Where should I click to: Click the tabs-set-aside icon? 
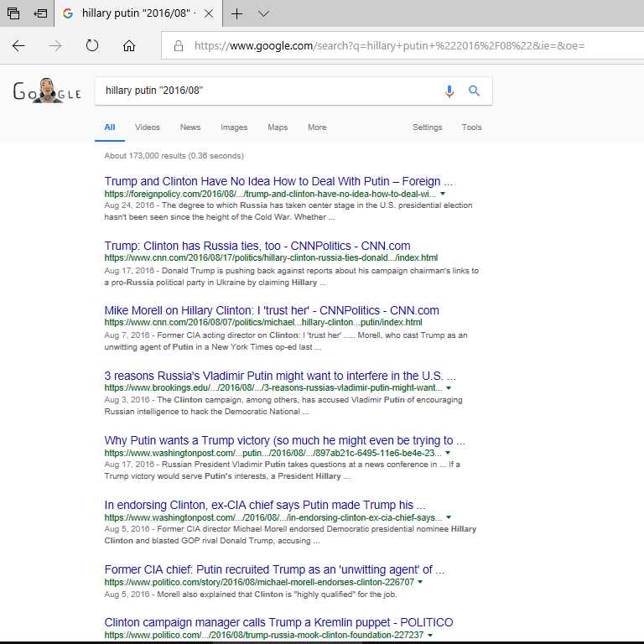[13, 13]
